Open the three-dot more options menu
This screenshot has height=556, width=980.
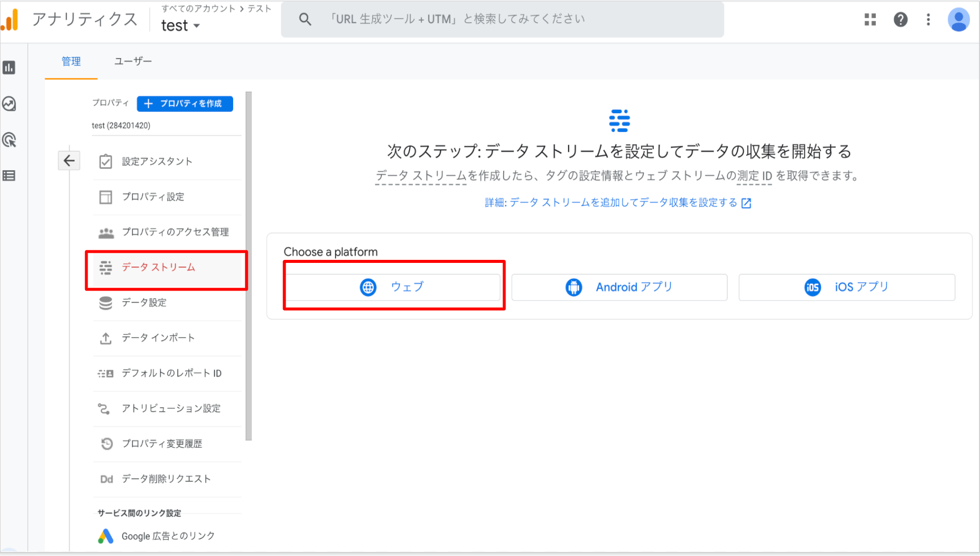[928, 20]
